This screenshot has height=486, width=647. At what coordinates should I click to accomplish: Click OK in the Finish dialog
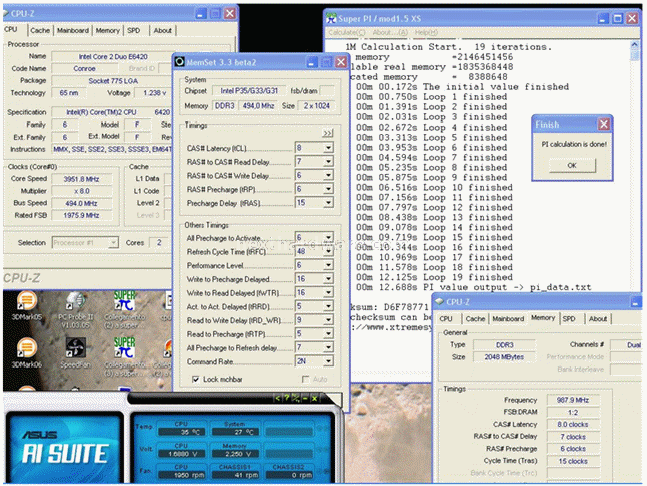572,165
